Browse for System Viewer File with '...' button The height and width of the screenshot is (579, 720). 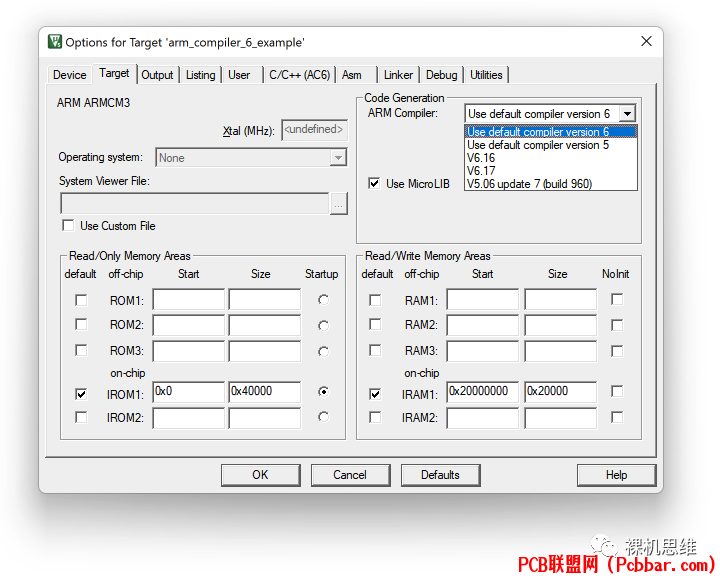(338, 204)
